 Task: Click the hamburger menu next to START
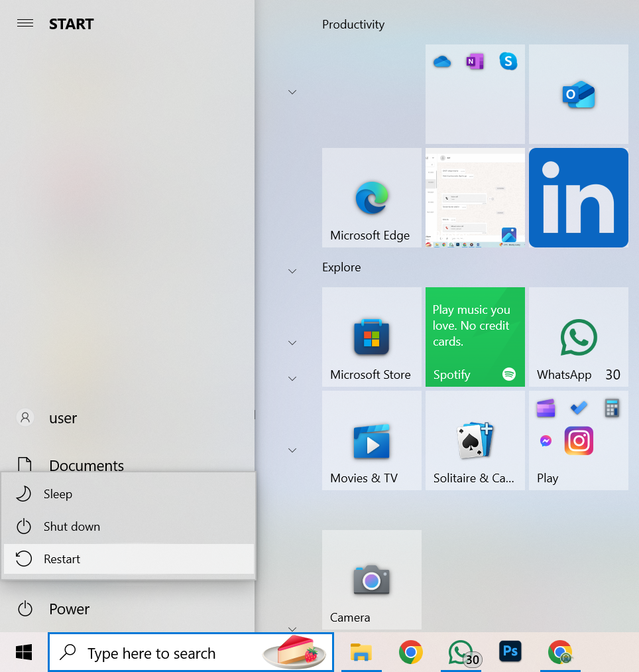tap(25, 23)
